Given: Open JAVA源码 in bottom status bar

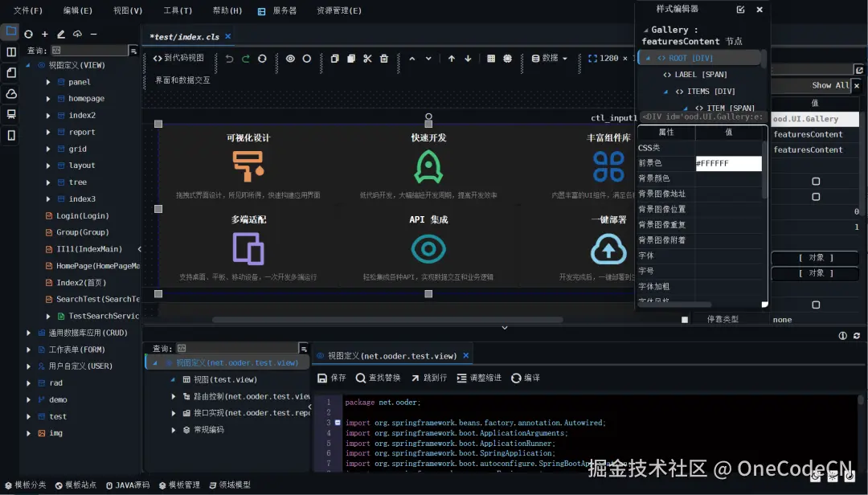Looking at the screenshot, I should (127, 485).
